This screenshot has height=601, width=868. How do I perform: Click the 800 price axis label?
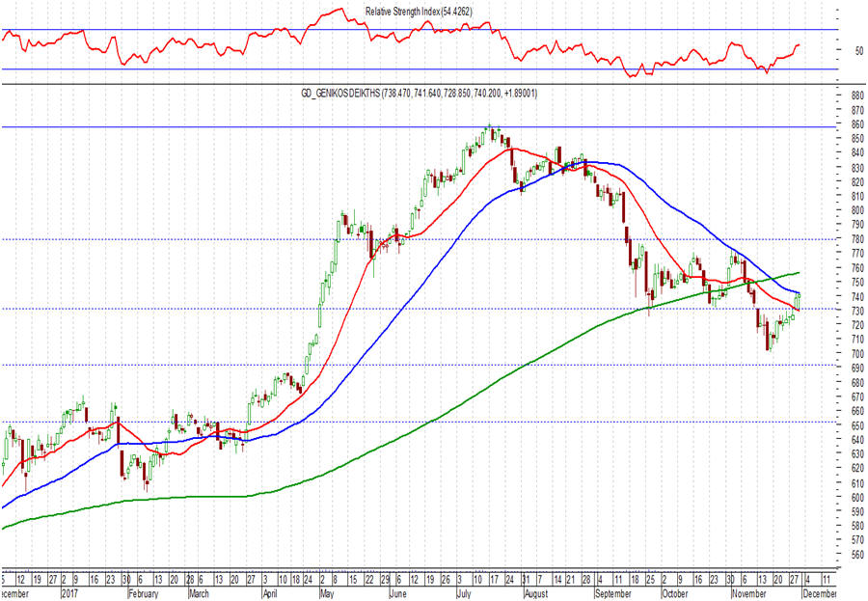[x=857, y=210]
